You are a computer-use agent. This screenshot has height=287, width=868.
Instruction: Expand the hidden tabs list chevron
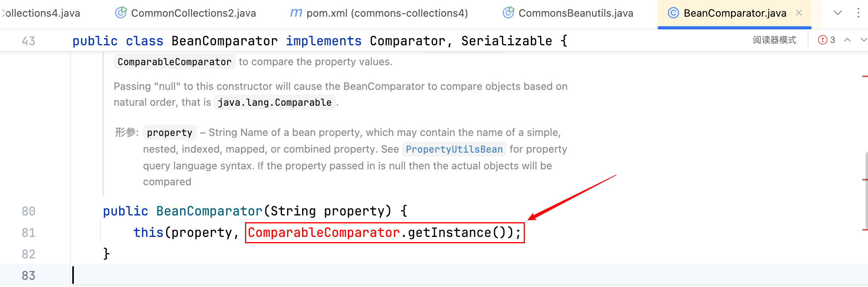[x=838, y=13]
